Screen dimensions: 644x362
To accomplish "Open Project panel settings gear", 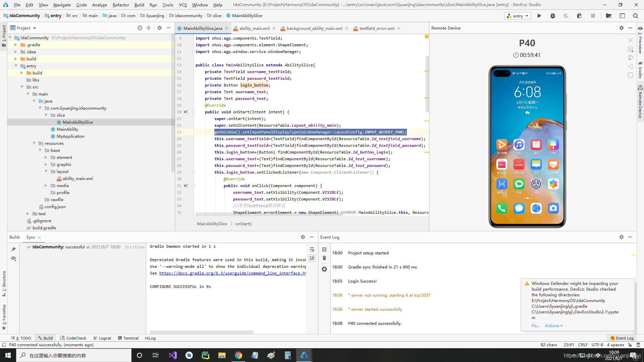I will coord(160,28).
